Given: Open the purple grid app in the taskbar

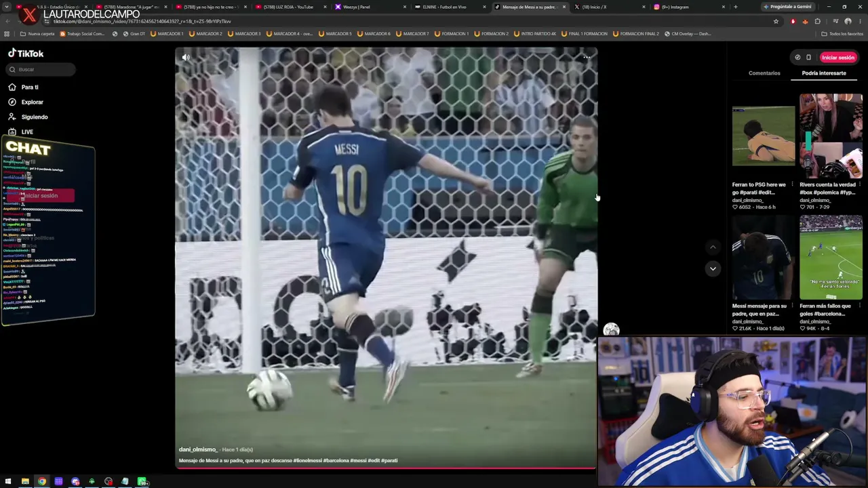Looking at the screenshot, I should click(x=59, y=482).
